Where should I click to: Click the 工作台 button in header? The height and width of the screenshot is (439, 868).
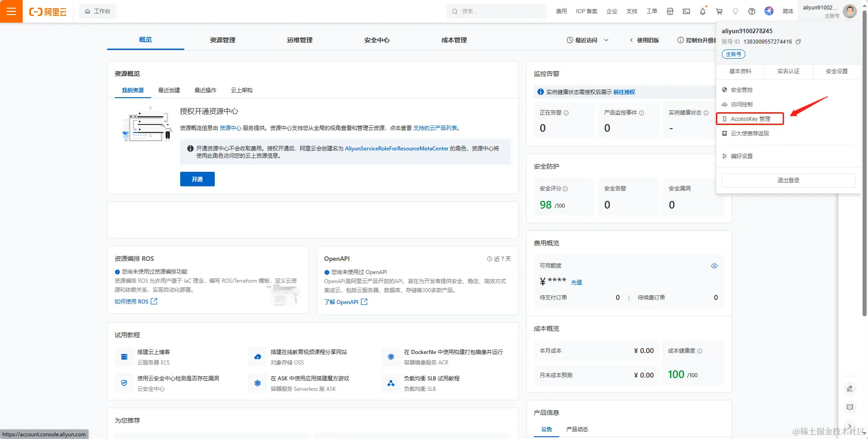click(98, 11)
